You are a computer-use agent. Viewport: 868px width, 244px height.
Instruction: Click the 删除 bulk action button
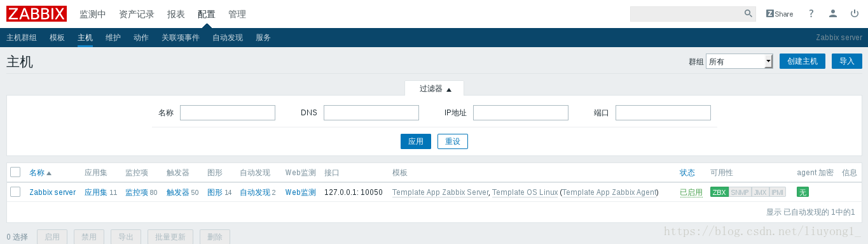tap(215, 237)
